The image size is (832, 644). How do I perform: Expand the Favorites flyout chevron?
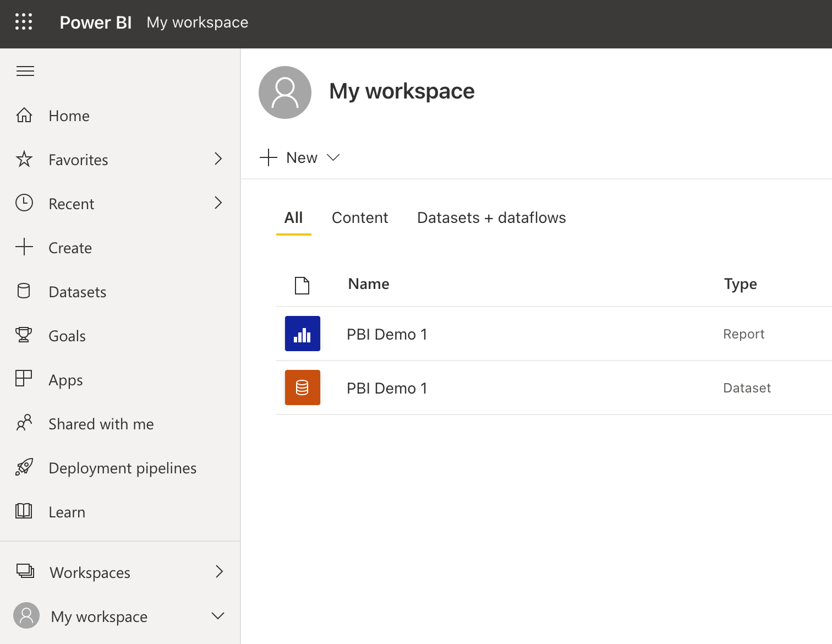click(218, 159)
